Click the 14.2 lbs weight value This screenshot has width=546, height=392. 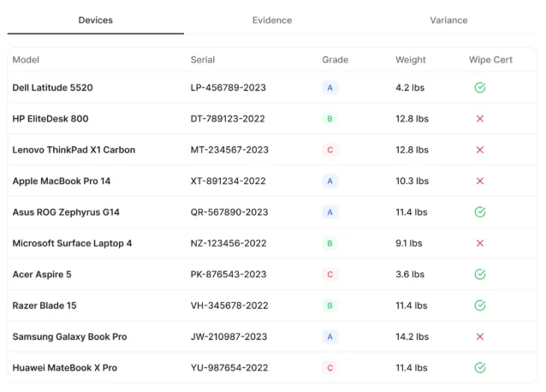(412, 336)
